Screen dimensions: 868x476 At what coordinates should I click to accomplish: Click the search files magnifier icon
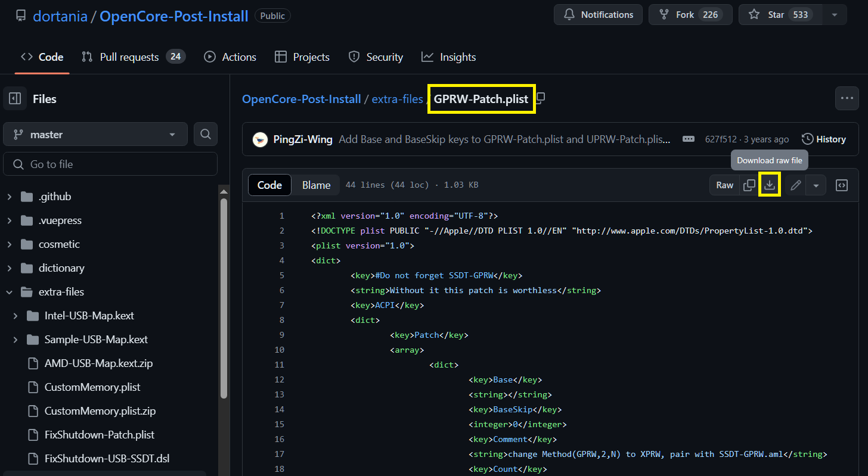[x=206, y=135]
